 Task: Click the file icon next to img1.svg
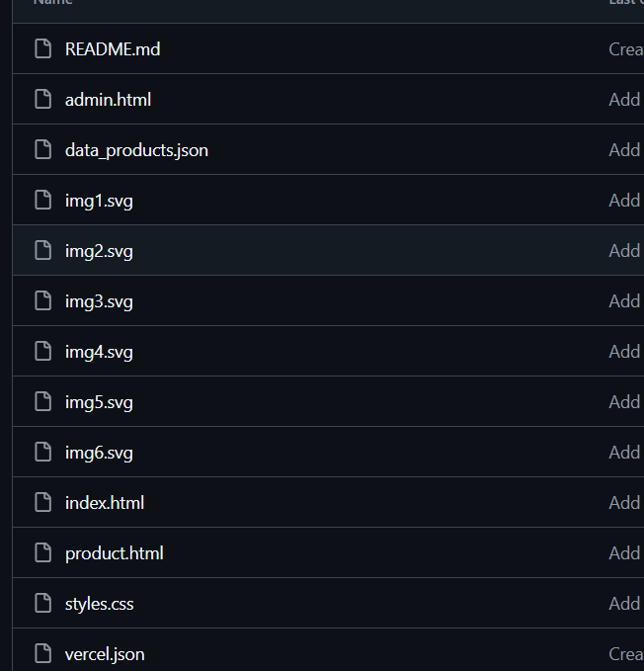(42, 200)
